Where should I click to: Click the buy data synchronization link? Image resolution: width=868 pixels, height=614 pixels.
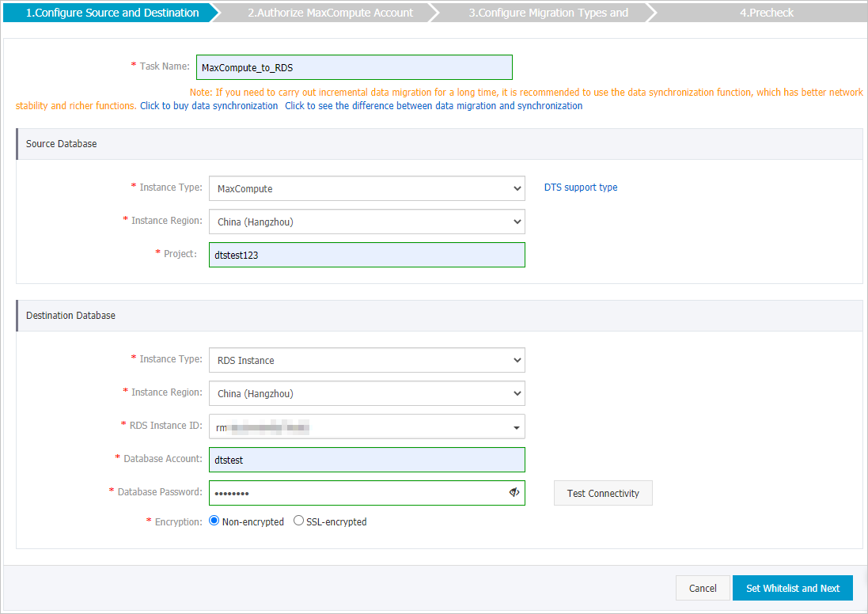[208, 105]
